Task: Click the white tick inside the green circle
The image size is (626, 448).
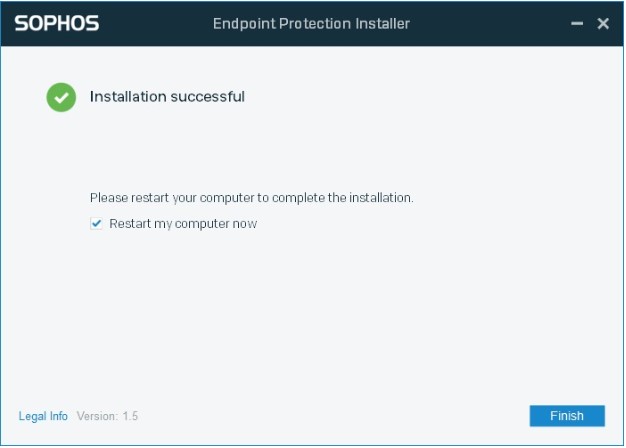Action: [61, 97]
